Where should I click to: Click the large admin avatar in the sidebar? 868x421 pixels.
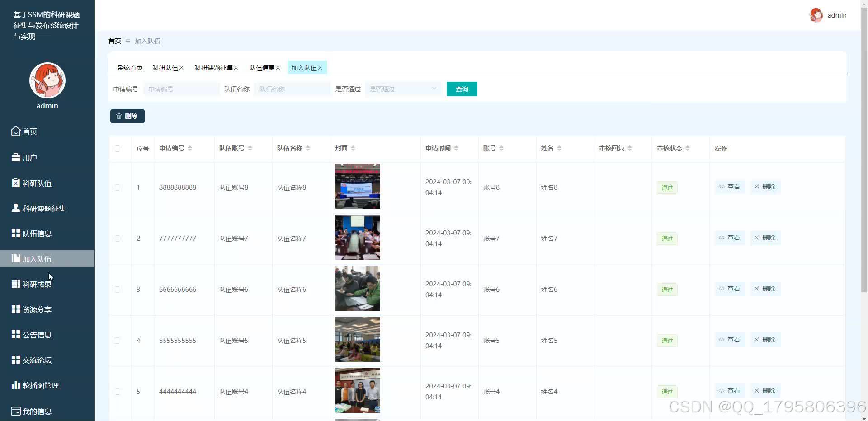pos(47,80)
